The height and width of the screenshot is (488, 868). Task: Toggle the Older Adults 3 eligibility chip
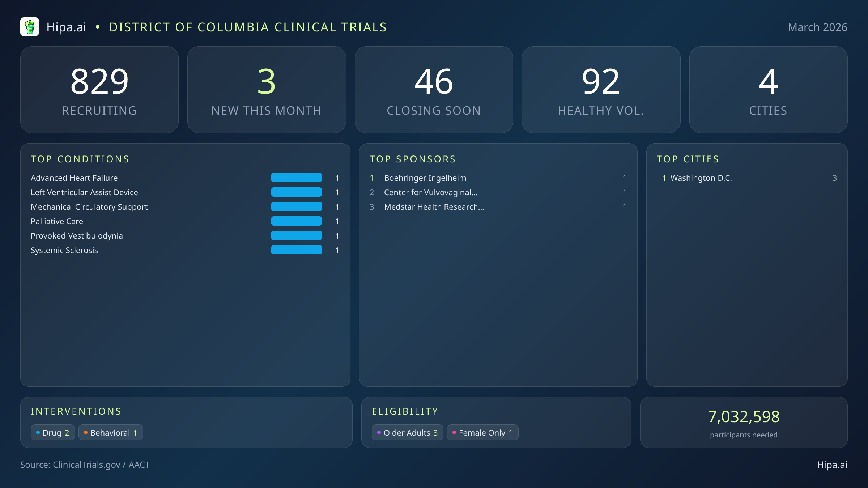coord(407,432)
